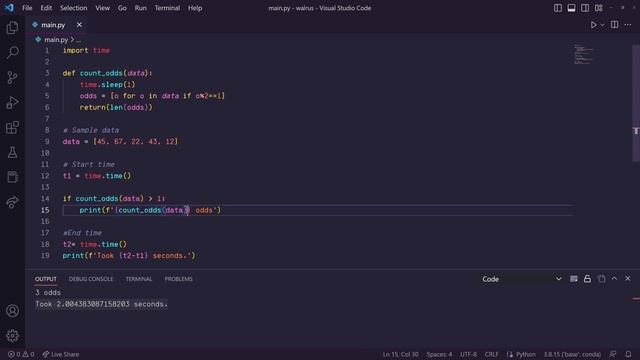This screenshot has height=360, width=640.
Task: Place cursor on line 19 print statement
Action: point(129,256)
